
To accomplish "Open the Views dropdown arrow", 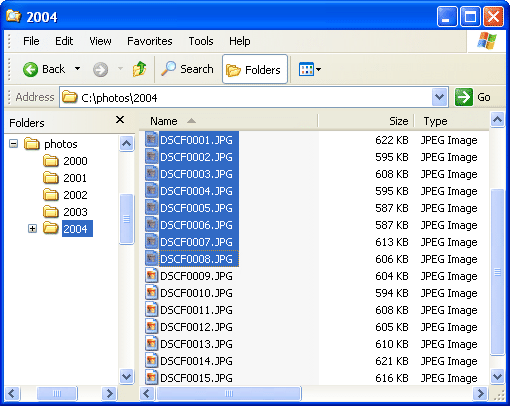I will [318, 70].
